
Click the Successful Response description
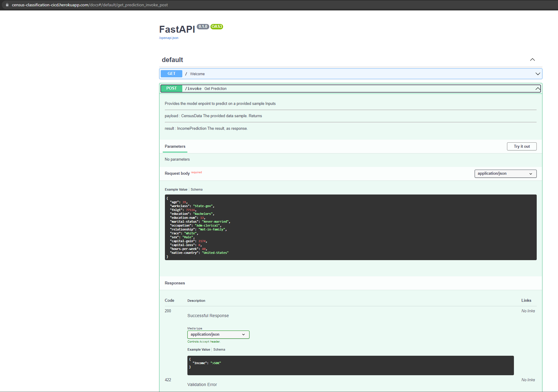click(x=208, y=316)
